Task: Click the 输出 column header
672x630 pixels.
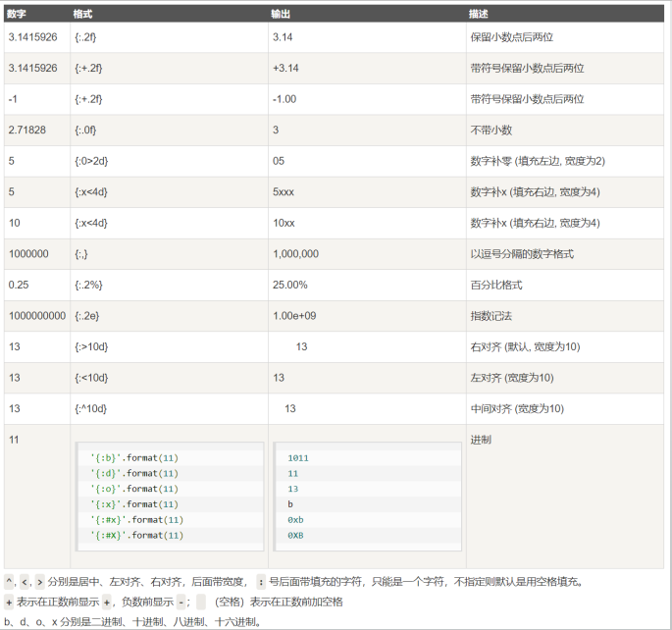Action: (281, 14)
